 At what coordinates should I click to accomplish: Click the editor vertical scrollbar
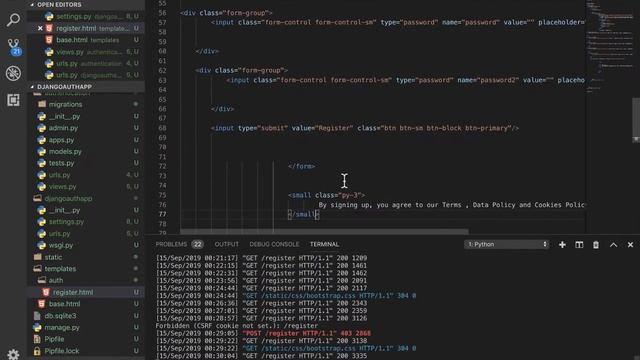(x=636, y=120)
